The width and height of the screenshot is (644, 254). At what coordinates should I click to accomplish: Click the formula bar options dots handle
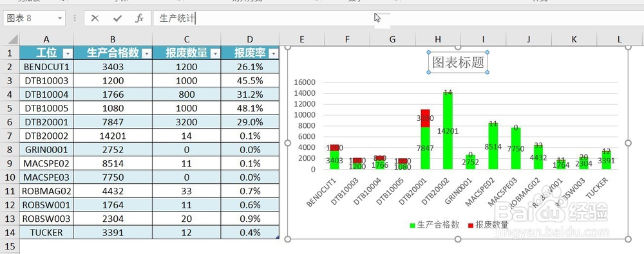tap(75, 19)
